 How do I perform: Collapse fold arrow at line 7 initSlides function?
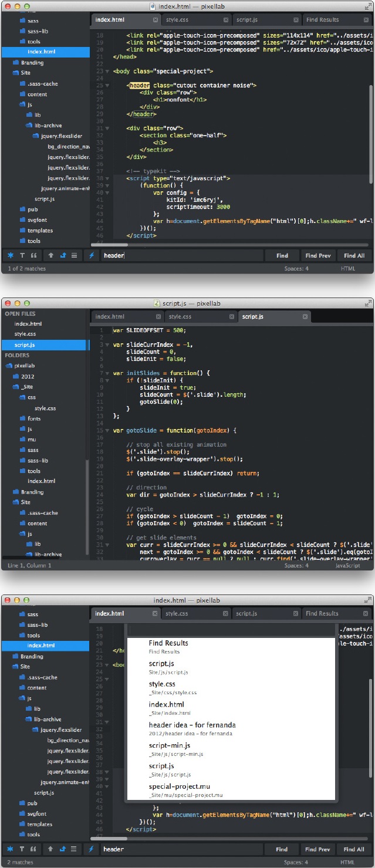107,373
